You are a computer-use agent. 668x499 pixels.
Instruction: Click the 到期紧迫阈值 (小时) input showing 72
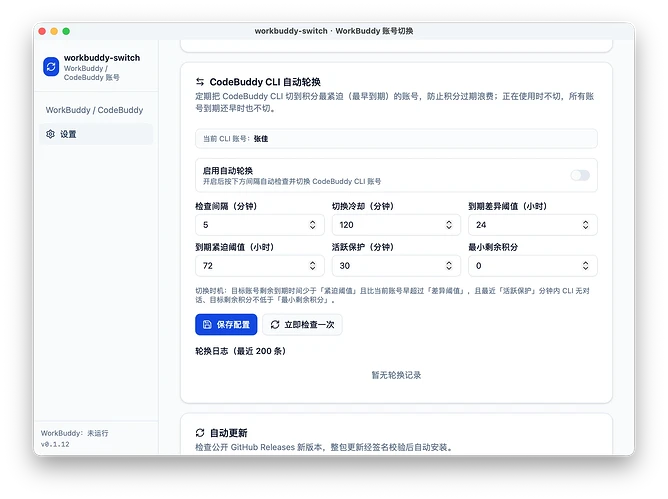pyautogui.click(x=260, y=266)
